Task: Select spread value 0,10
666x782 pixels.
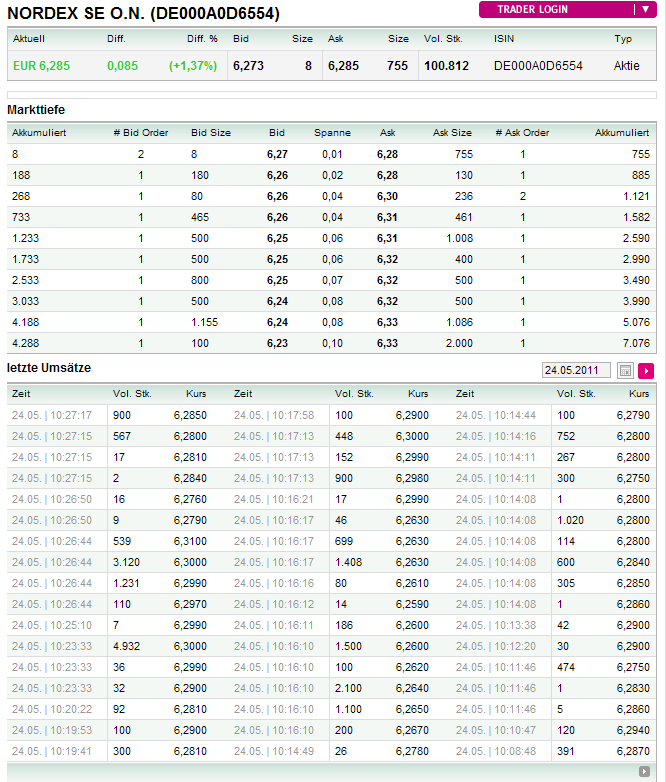Action: tap(332, 343)
